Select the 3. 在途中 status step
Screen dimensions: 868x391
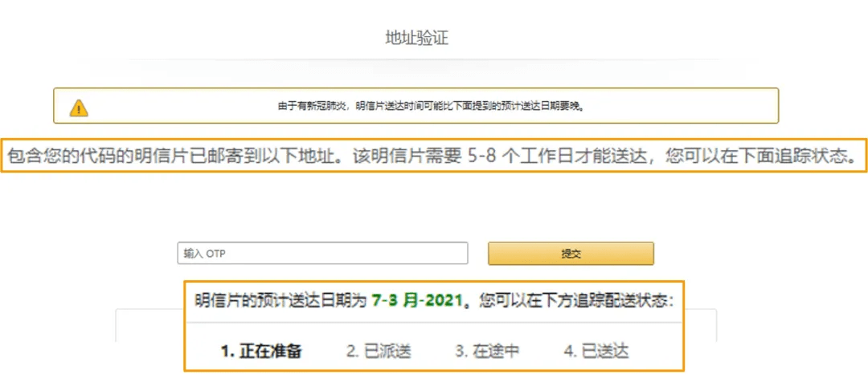(x=487, y=352)
